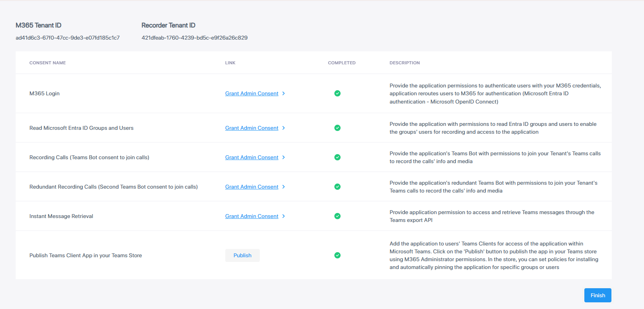This screenshot has width=644, height=309.
Task: Click completed checkmark for Redundant Recording Calls
Action: (x=337, y=187)
